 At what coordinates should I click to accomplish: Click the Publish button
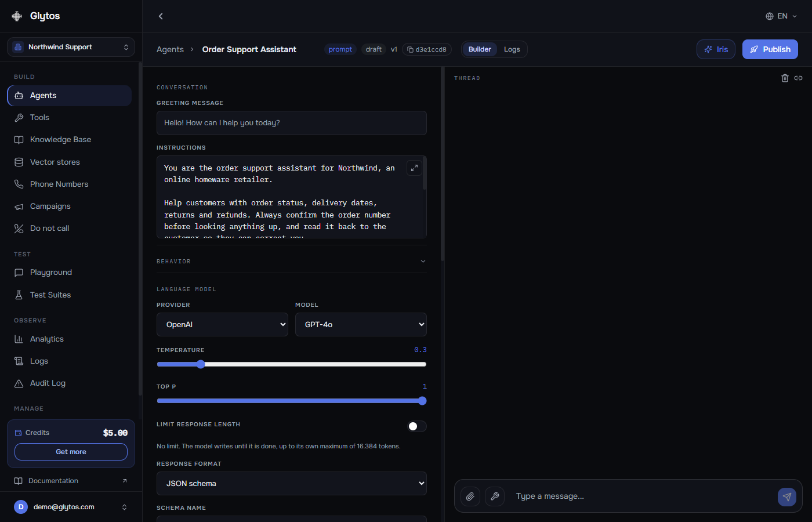[770, 49]
